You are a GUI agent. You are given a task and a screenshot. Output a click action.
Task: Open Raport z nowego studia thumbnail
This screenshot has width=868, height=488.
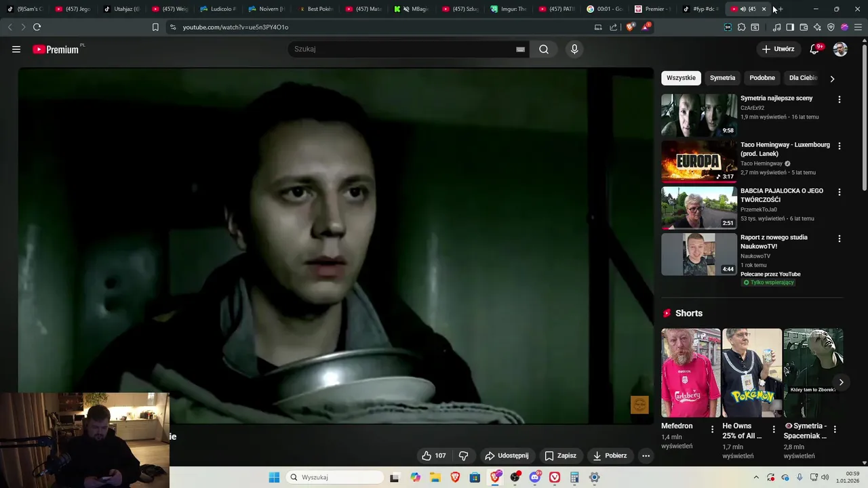[x=699, y=254]
